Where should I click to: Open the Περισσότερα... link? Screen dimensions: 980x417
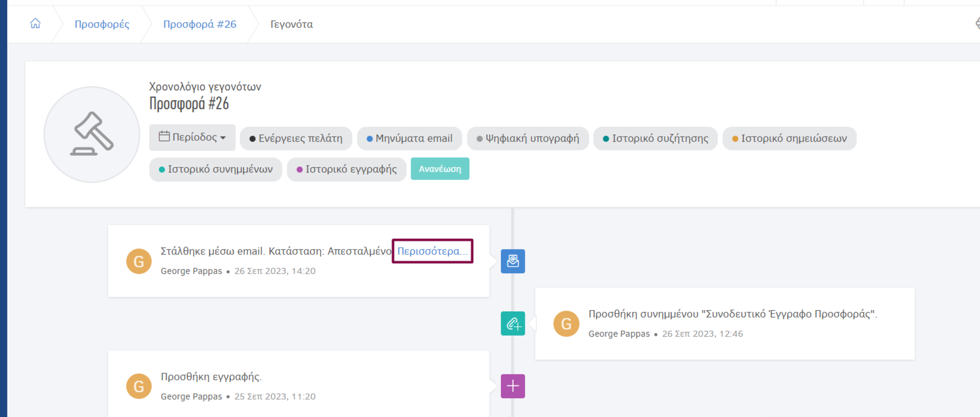(433, 251)
